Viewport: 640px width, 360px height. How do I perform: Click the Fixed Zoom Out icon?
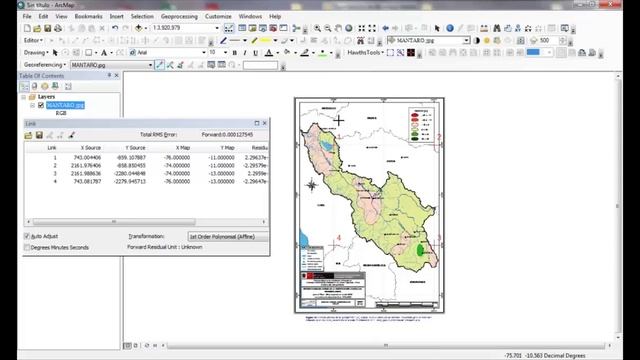(x=372, y=28)
